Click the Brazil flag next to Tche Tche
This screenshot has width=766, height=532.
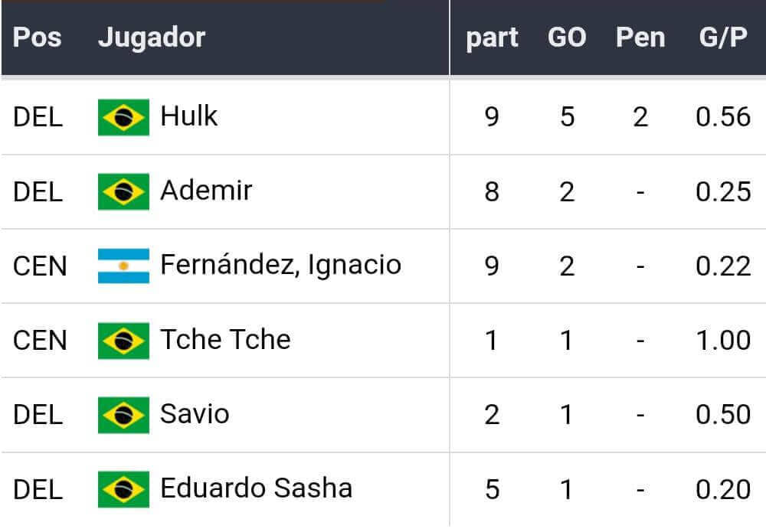[x=123, y=341]
